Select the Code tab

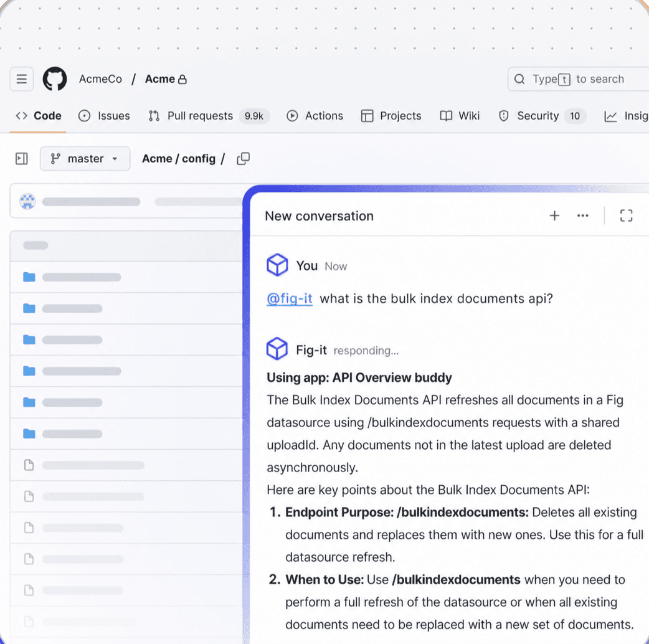tap(39, 116)
